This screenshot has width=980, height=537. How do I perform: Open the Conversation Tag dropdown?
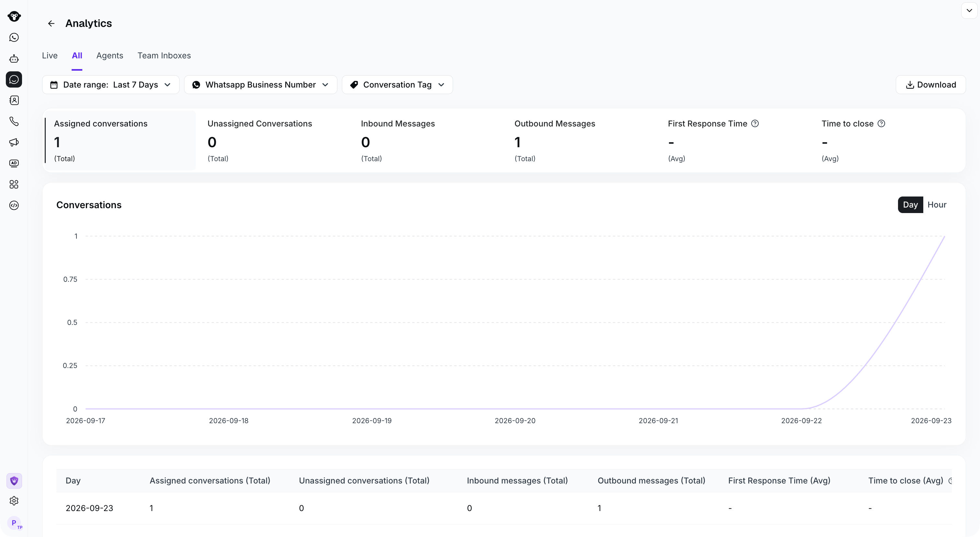click(x=397, y=85)
